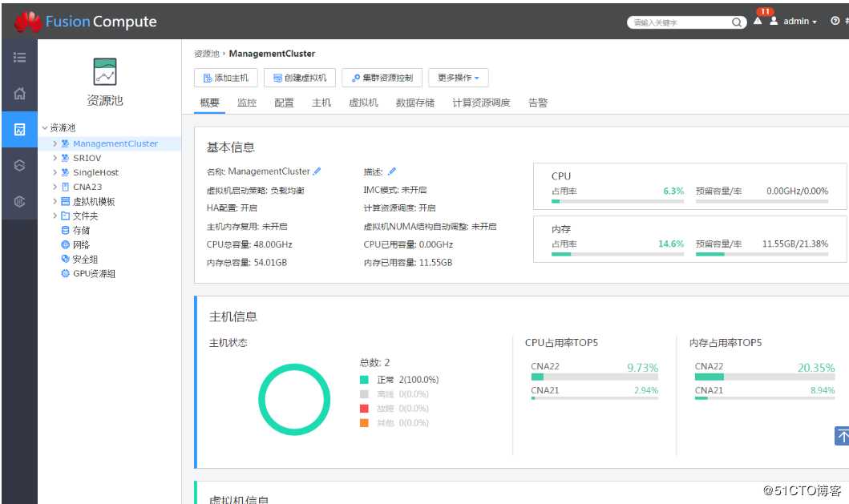Click the orange 其他 legend swatch
849x504 pixels.
click(365, 423)
